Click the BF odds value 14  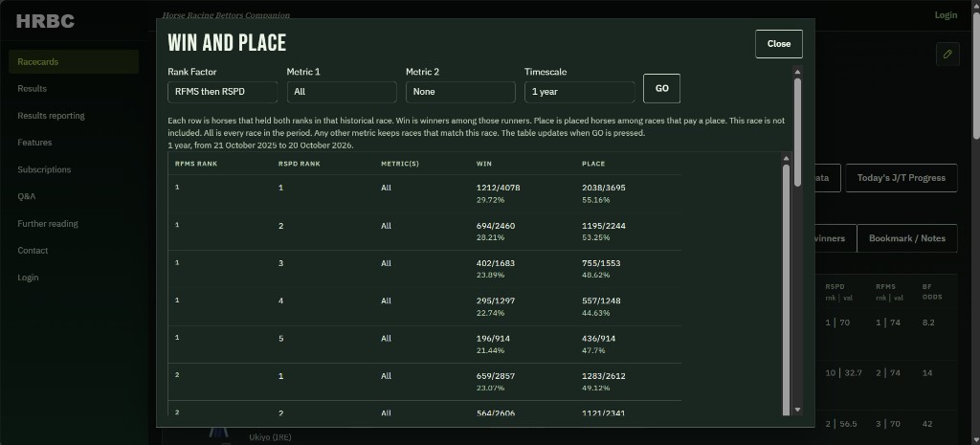pos(926,373)
